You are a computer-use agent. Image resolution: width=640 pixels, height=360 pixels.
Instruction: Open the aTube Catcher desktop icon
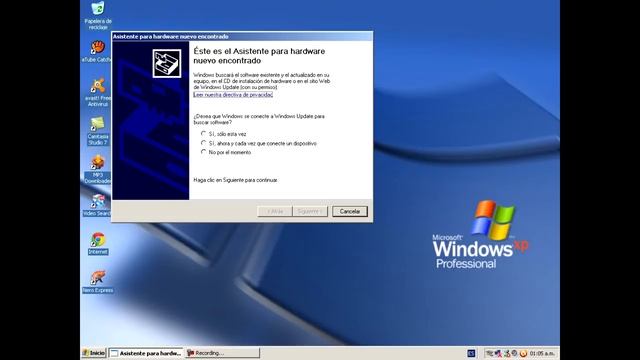click(98, 51)
